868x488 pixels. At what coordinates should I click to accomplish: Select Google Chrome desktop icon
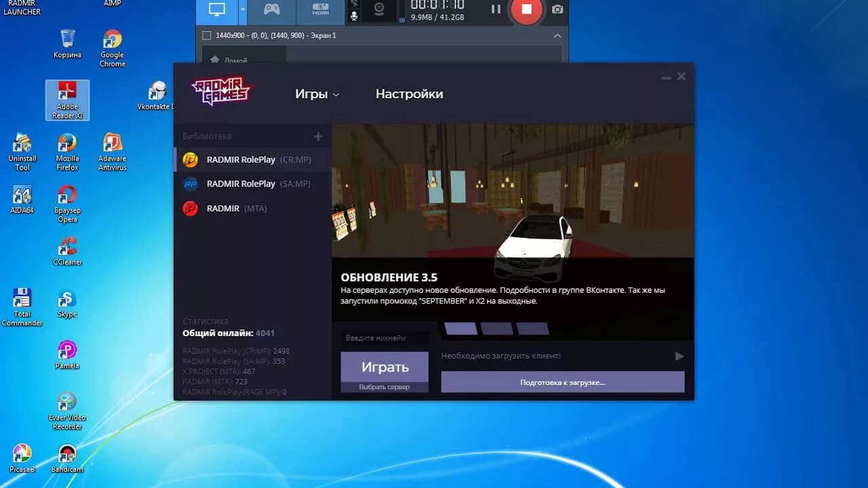113,48
